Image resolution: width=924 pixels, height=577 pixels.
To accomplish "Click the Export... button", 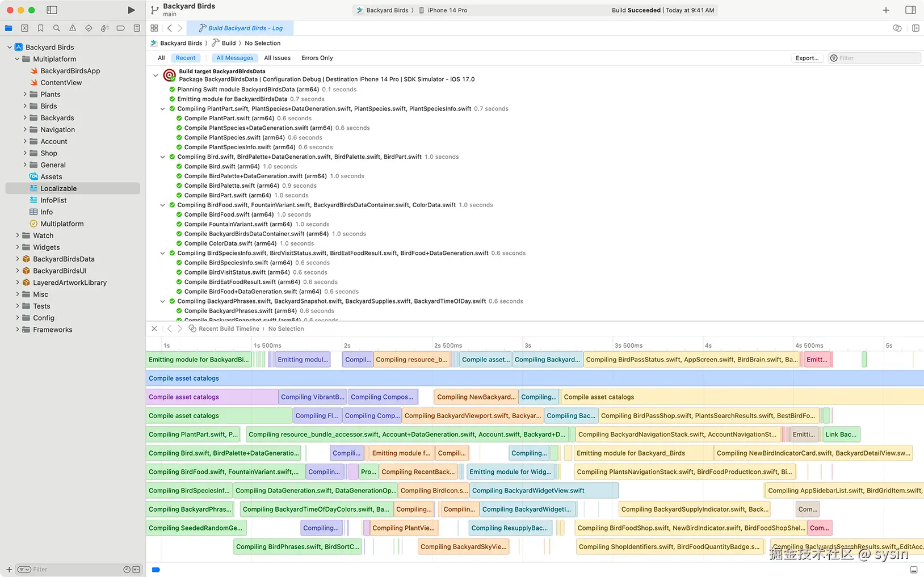I will click(807, 58).
